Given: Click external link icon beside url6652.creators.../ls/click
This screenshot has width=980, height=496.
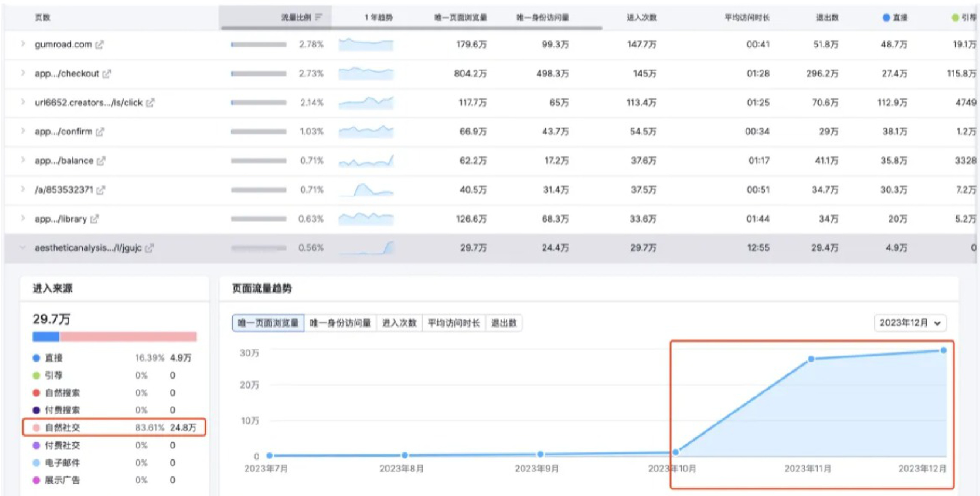Looking at the screenshot, I should click(150, 103).
